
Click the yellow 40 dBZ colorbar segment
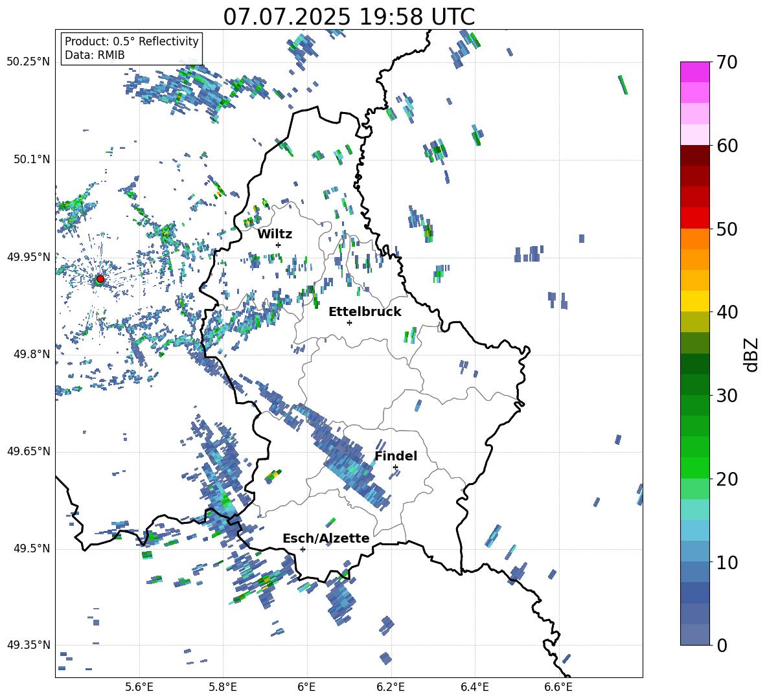click(x=694, y=301)
